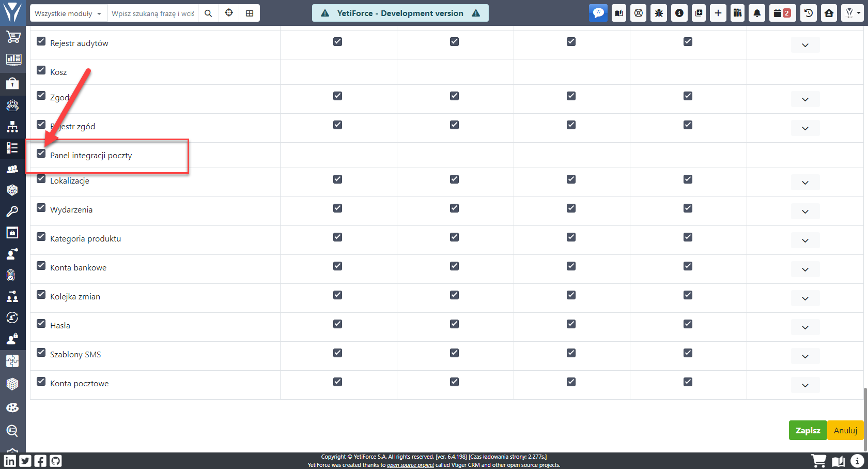868x469 pixels.
Task: Expand the Rejestr audytów row chevron
Action: tap(805, 45)
